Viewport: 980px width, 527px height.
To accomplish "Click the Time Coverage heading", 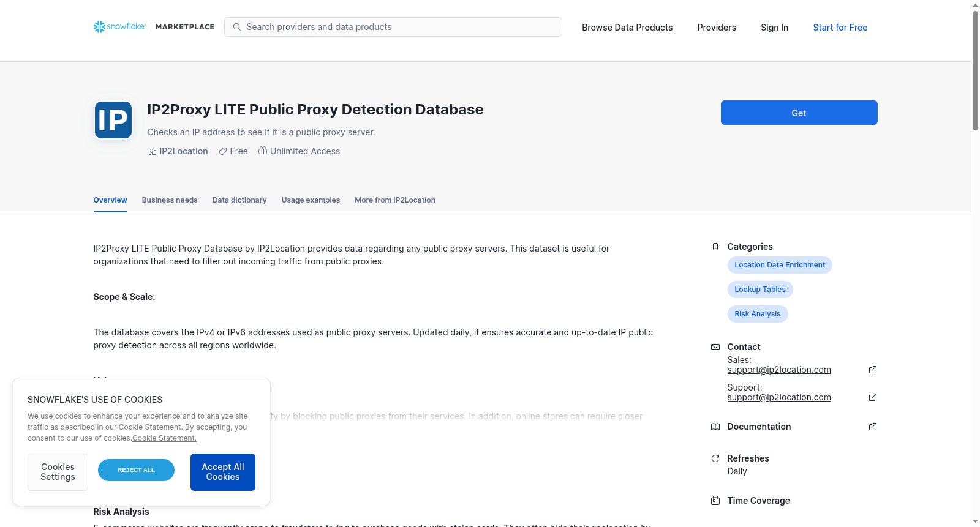I will tap(758, 501).
